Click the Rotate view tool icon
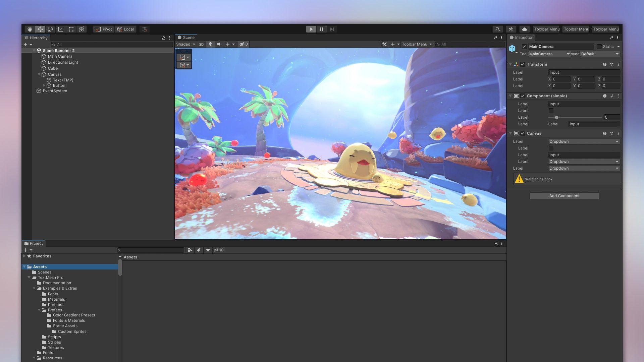The width and height of the screenshot is (644, 362). 50,29
